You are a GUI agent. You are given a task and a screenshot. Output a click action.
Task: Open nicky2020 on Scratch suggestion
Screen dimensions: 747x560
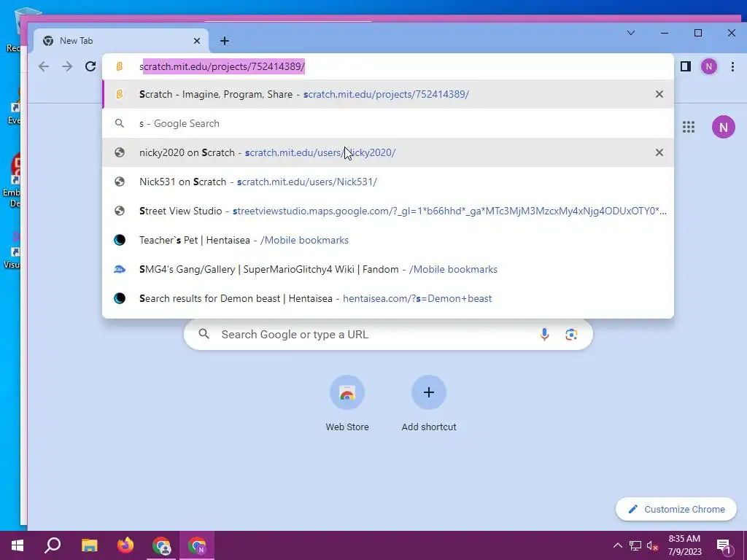[x=388, y=152]
